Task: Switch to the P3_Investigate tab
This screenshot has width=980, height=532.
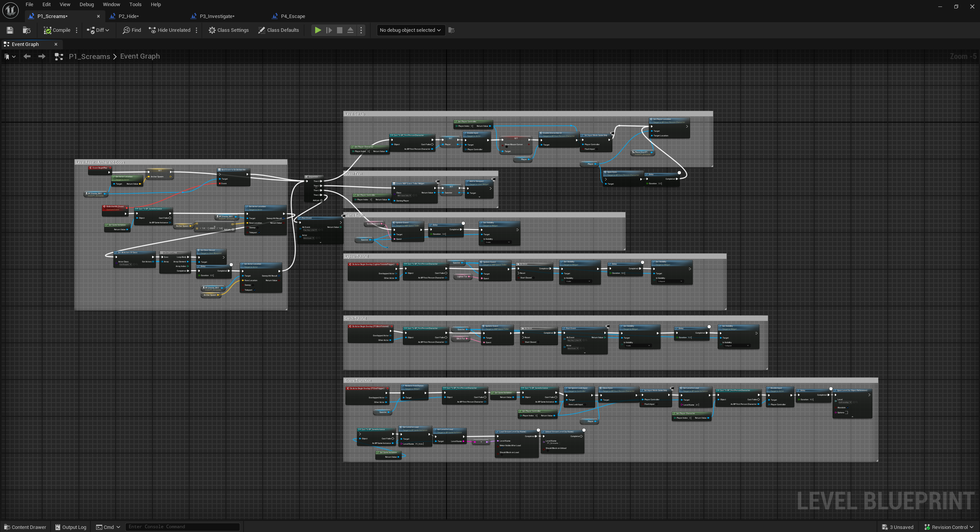Action: click(217, 16)
